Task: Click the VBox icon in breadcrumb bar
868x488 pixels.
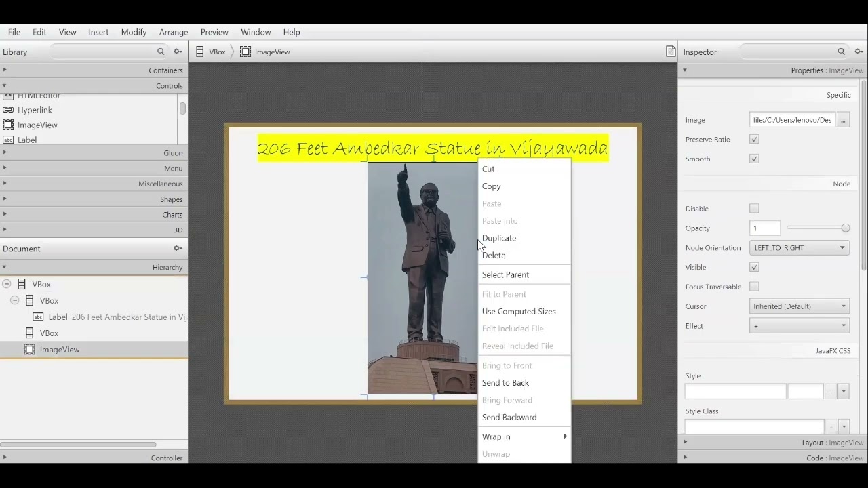Action: point(200,52)
